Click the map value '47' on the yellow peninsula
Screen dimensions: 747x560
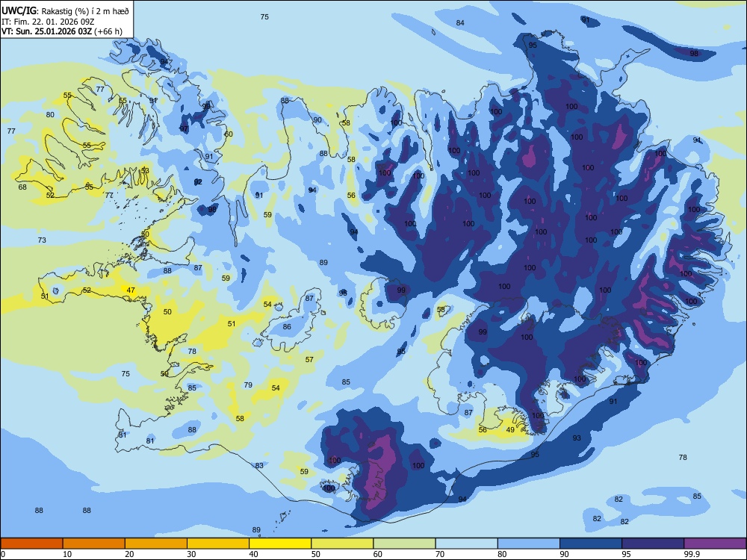pyautogui.click(x=131, y=290)
